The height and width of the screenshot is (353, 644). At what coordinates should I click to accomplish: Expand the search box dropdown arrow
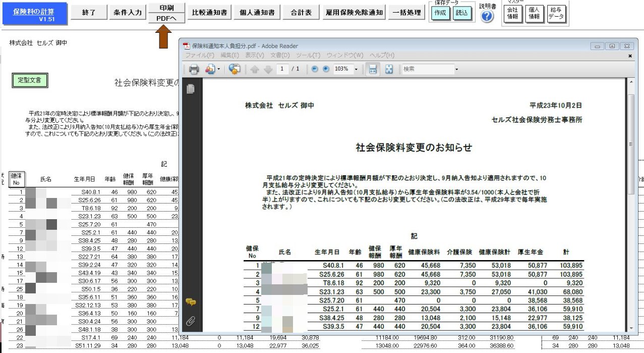pyautogui.click(x=456, y=69)
